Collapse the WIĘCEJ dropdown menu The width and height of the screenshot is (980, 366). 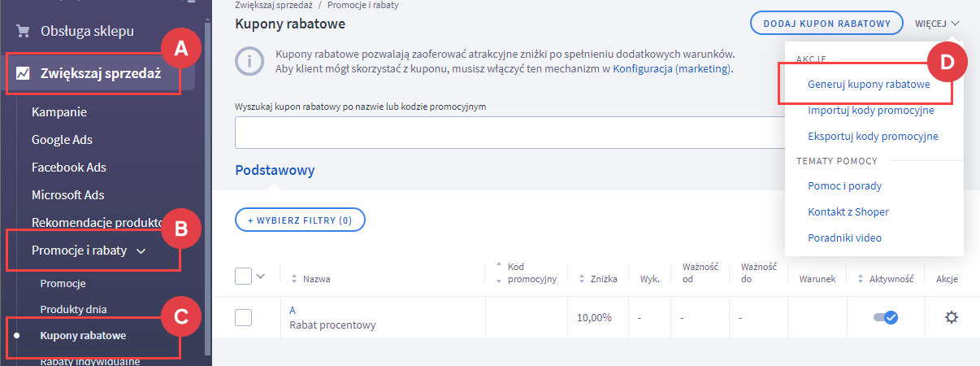click(938, 24)
